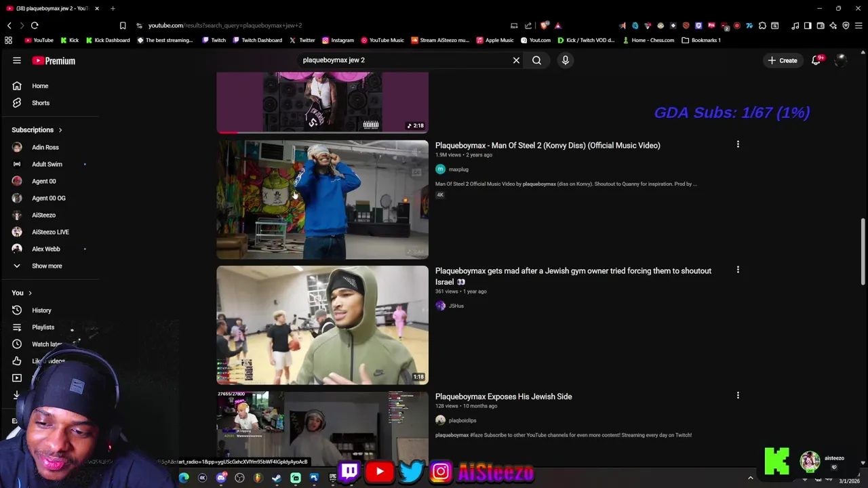Image resolution: width=868 pixels, height=488 pixels.
Task: Open the Kick Dashboard bookmark
Action: [106, 40]
